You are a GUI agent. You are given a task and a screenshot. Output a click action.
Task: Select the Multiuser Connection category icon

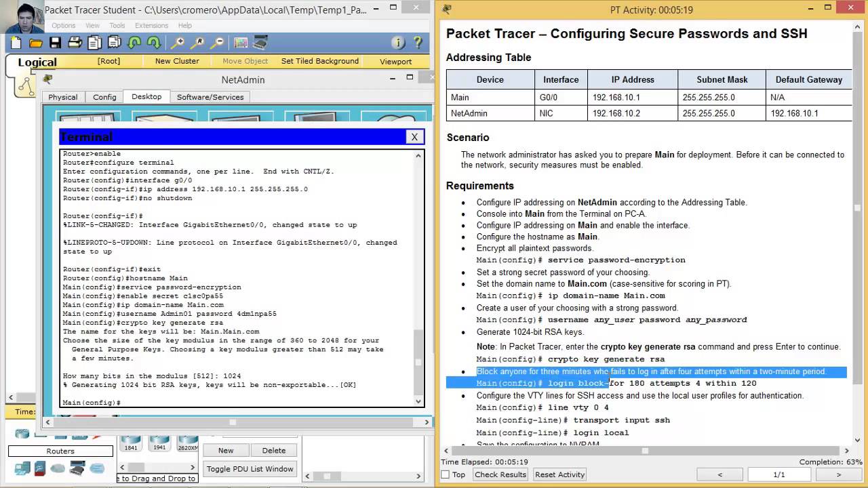pos(97,468)
